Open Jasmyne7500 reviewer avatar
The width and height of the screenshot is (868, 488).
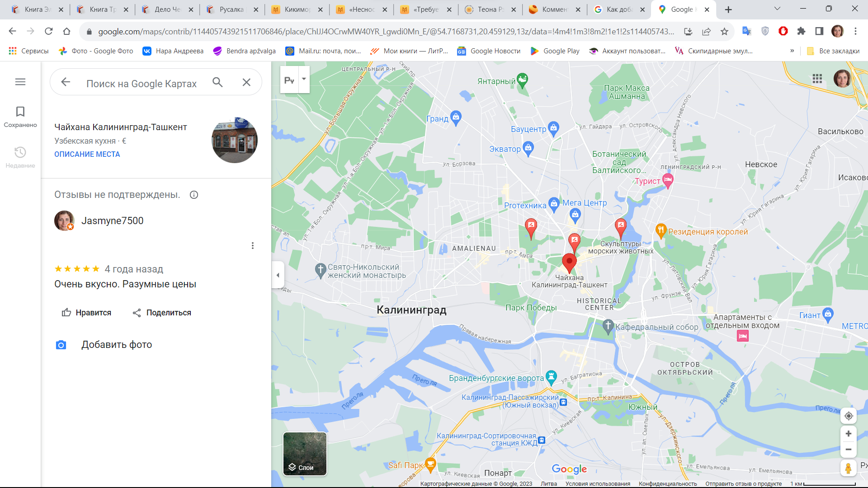[64, 221]
